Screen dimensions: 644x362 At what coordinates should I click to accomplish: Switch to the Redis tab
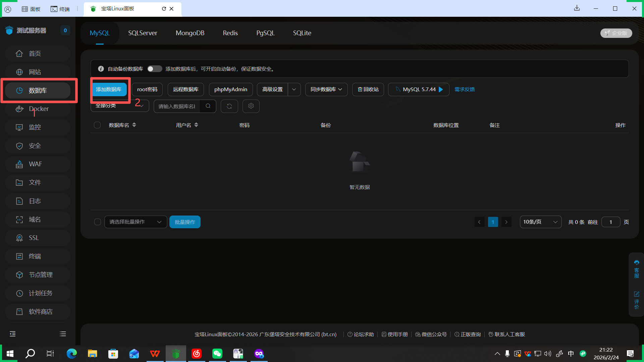230,33
